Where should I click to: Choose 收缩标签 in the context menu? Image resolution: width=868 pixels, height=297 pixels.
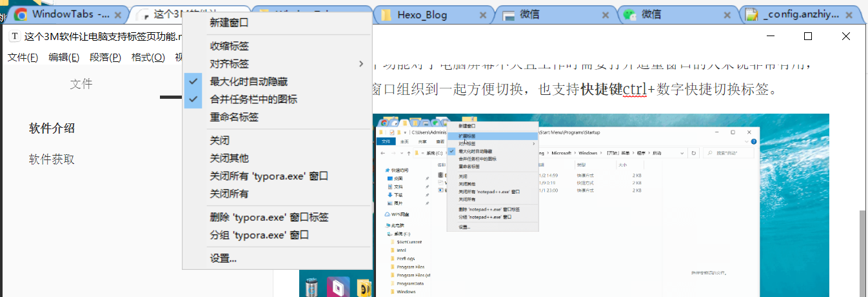click(278, 46)
